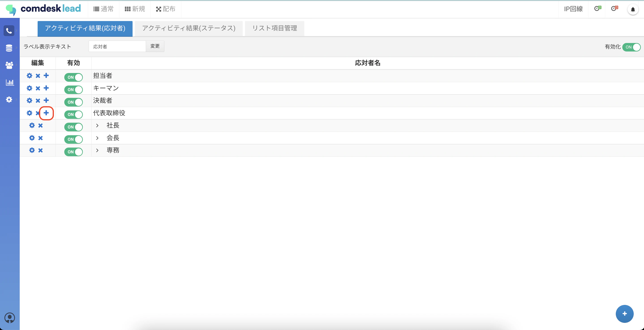Toggle ON switch for 会長
Screen dimensions: 644x330
[x=73, y=139]
